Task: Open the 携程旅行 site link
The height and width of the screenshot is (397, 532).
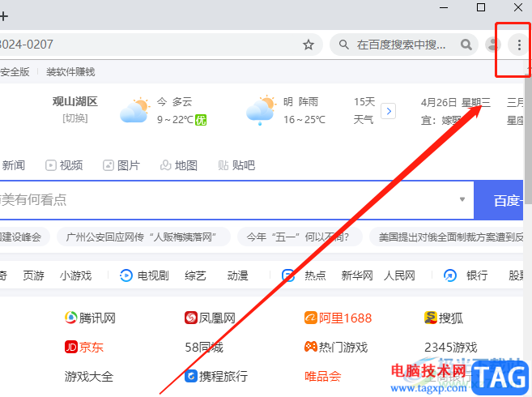Action: (216, 376)
